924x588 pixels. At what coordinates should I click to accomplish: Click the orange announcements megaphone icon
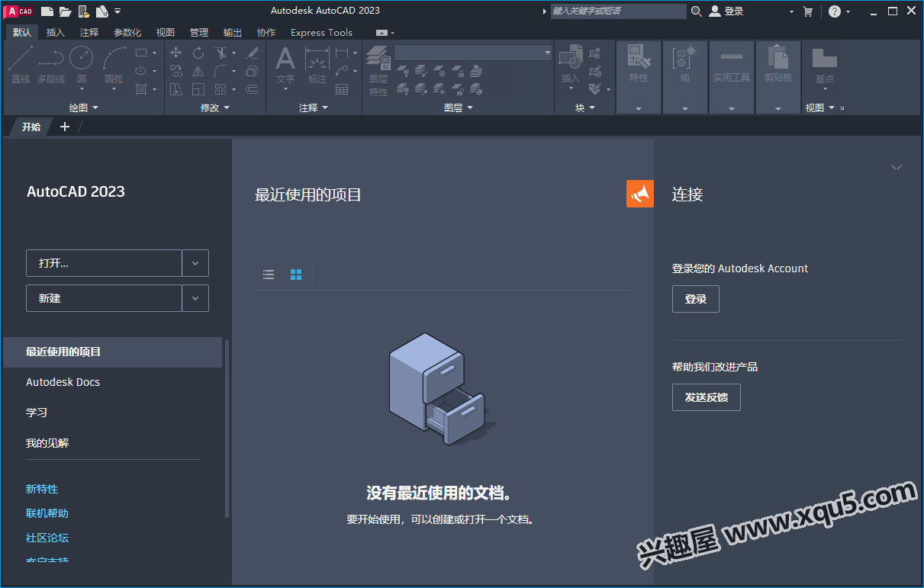click(640, 194)
